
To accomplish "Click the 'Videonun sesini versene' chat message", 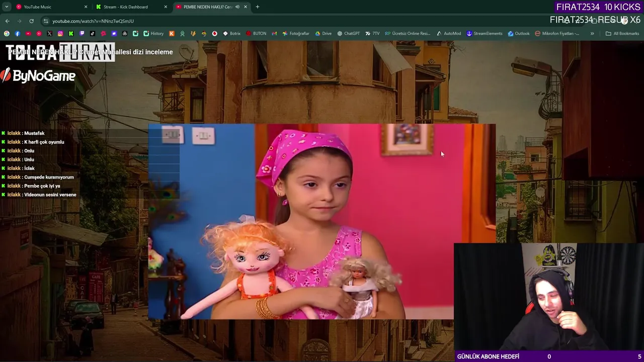I will pyautogui.click(x=50, y=195).
